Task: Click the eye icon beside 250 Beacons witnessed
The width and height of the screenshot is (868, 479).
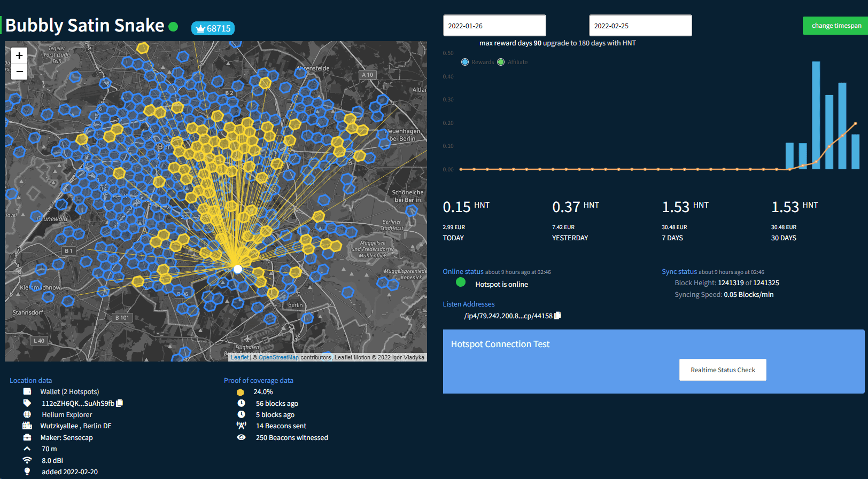Action: (242, 437)
